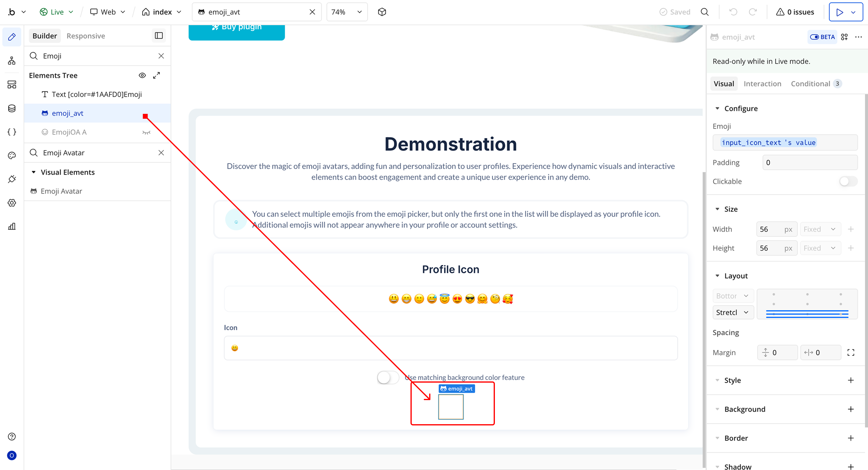868x470 pixels.
Task: Click the search magnifier in top bar
Action: click(705, 12)
